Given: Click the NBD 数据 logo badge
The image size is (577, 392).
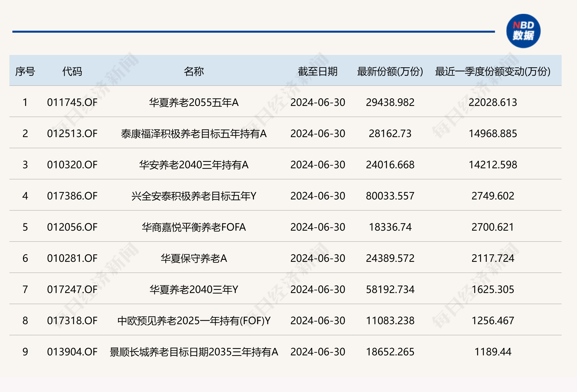Looking at the screenshot, I should (x=523, y=31).
